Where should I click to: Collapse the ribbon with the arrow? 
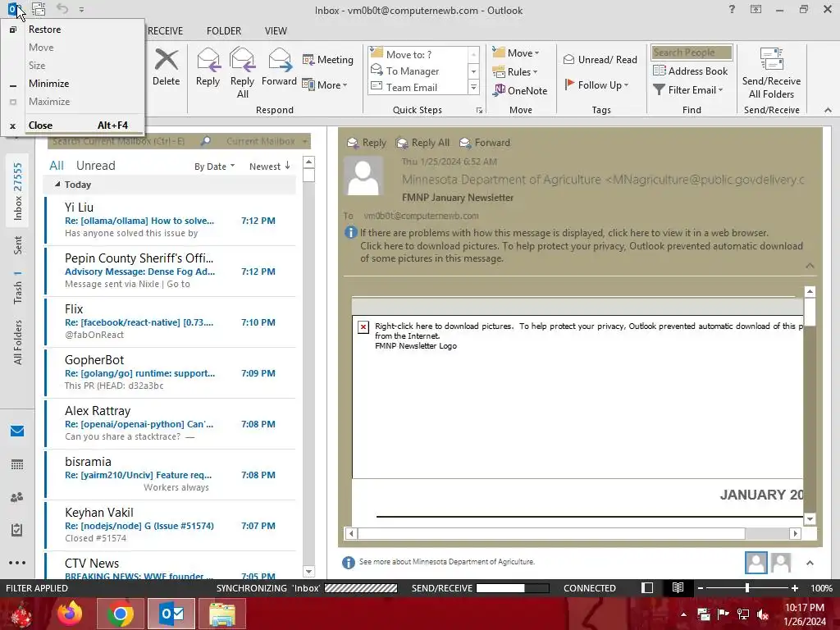(828, 110)
